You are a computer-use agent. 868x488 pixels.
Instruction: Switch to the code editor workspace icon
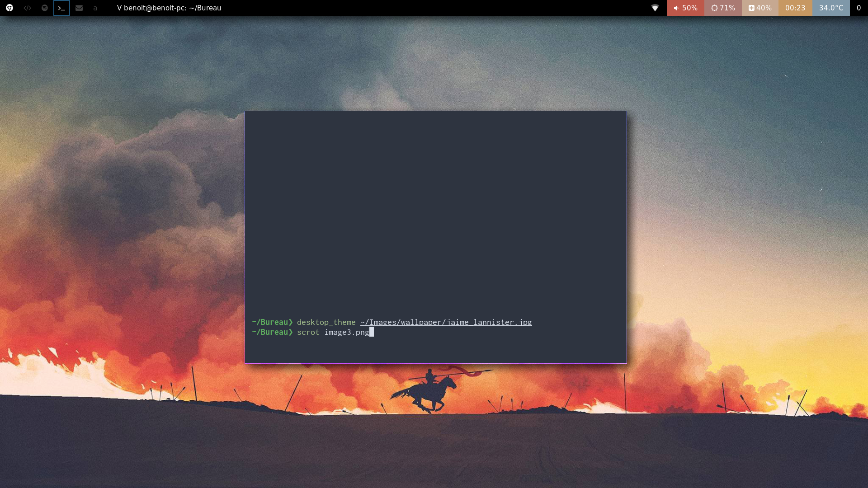click(27, 8)
